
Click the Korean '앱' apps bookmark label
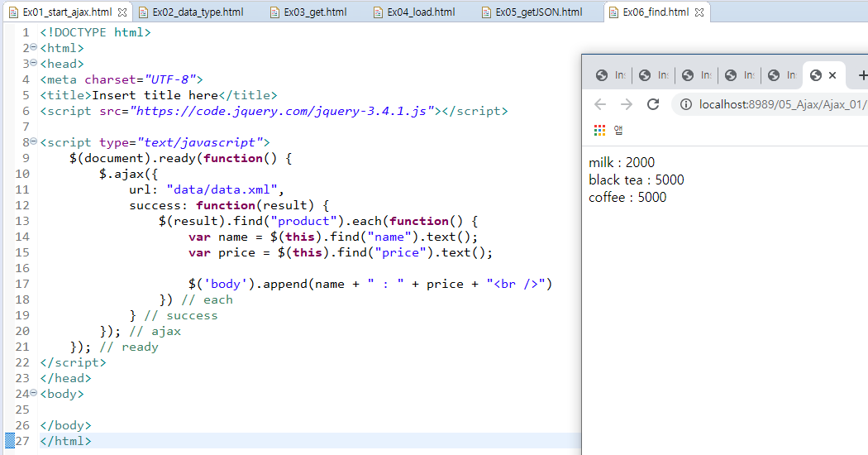pyautogui.click(x=618, y=130)
